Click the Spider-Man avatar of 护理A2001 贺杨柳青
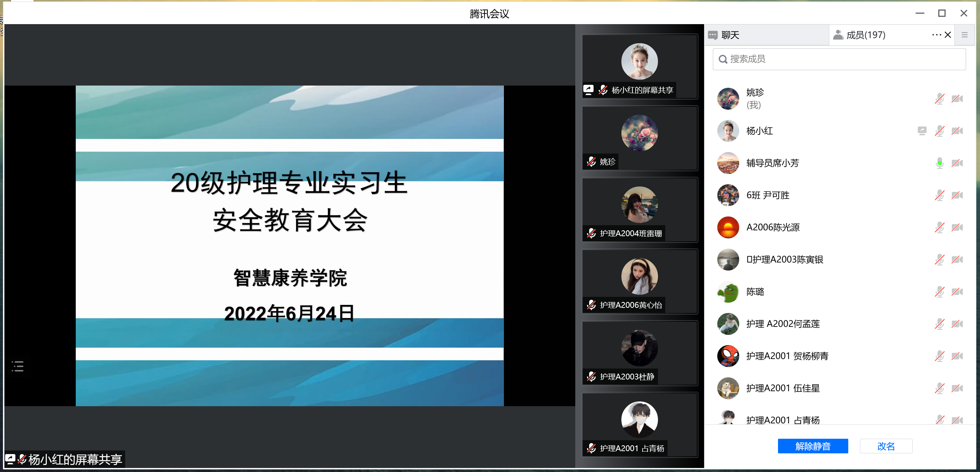 [728, 356]
